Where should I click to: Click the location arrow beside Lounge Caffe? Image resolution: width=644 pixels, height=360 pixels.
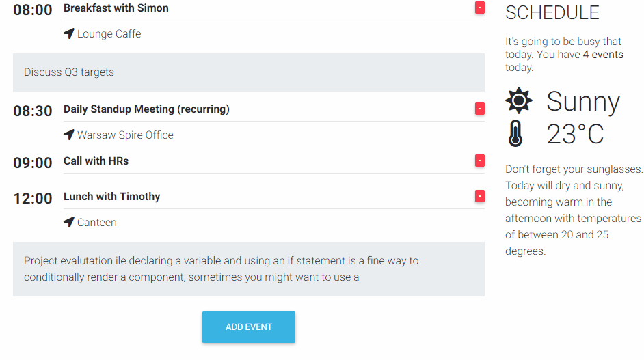[68, 33]
